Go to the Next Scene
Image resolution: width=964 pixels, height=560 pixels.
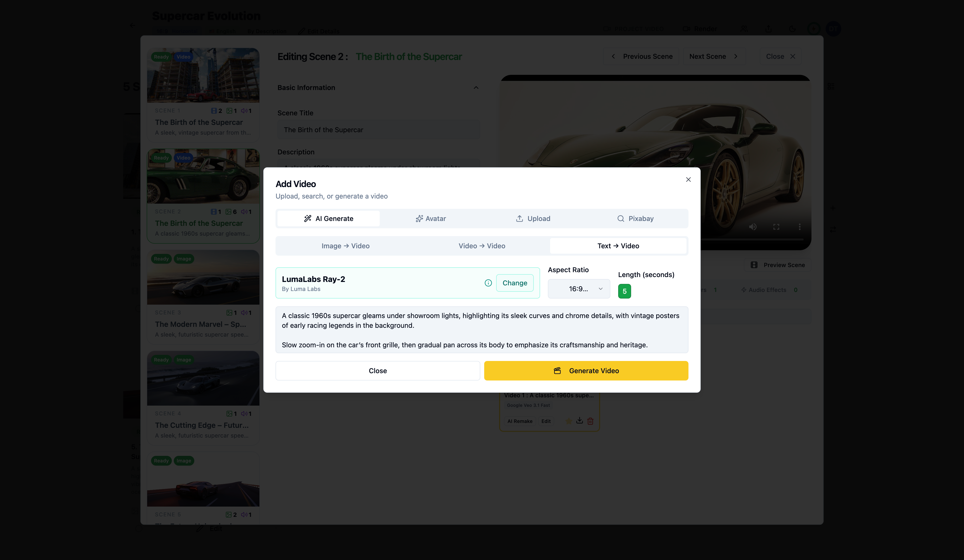(713, 57)
